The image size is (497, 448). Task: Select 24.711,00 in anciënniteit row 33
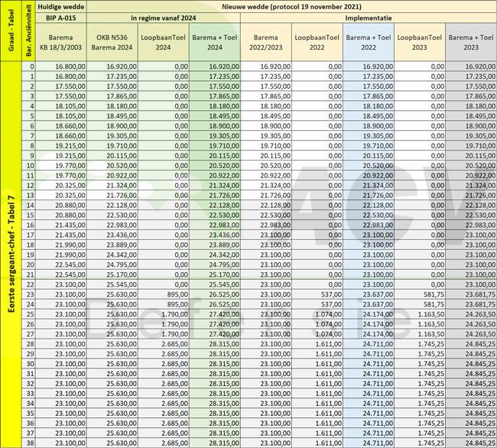(369, 394)
